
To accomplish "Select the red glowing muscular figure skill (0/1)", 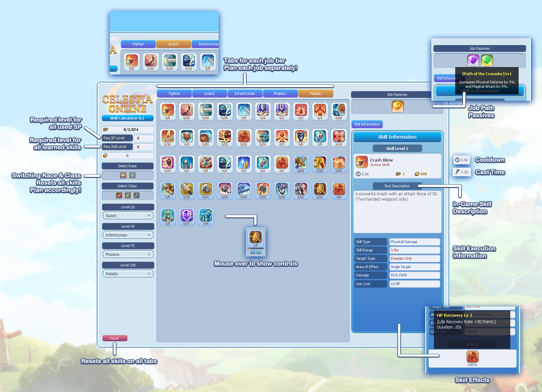I will point(320,110).
